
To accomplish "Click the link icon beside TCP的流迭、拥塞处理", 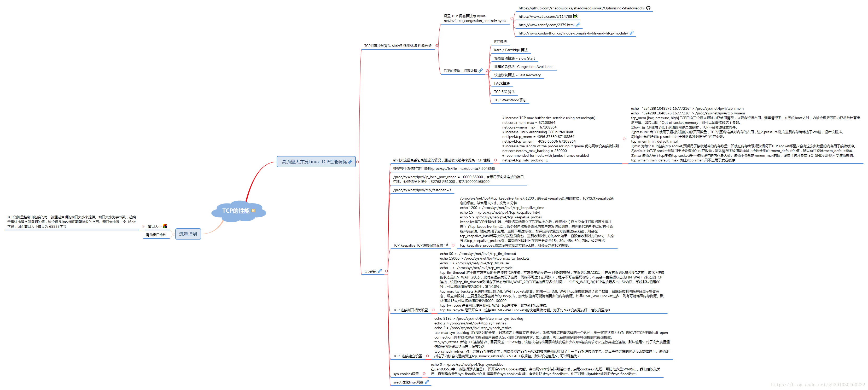I will [x=481, y=71].
